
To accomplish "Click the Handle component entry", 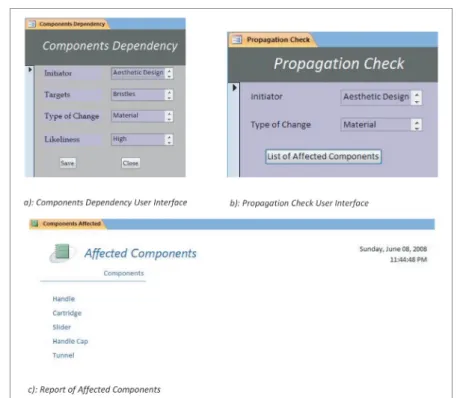I will (x=64, y=299).
